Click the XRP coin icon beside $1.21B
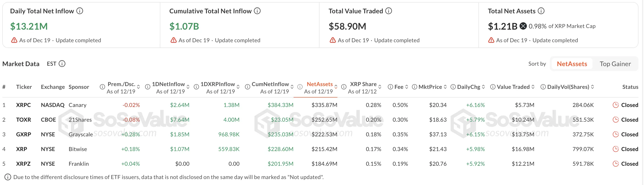Image resolution: width=644 pixels, height=185 pixels. click(523, 26)
